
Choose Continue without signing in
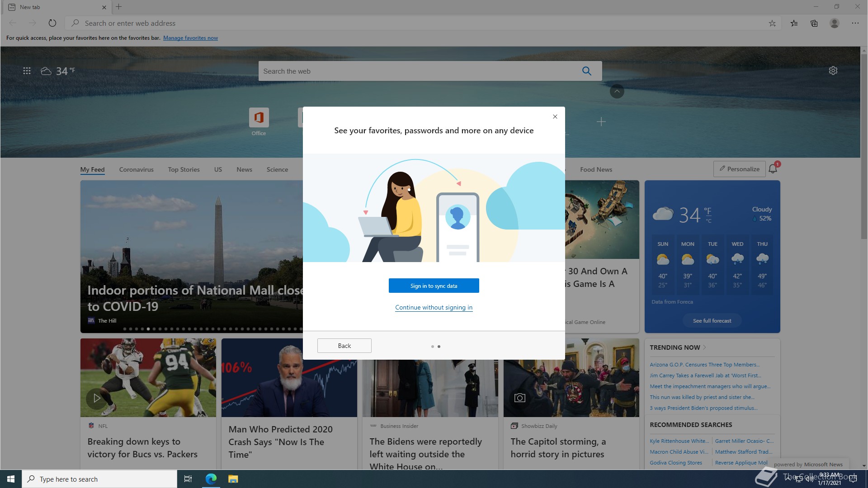(x=434, y=307)
